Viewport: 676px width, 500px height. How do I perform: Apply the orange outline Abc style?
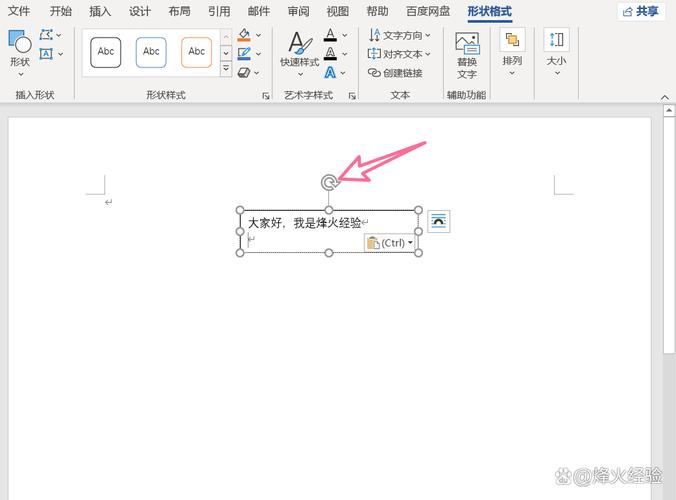point(197,52)
